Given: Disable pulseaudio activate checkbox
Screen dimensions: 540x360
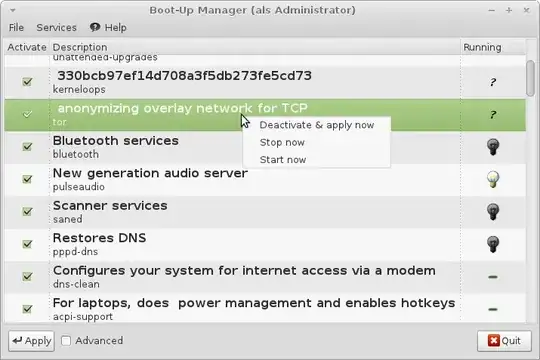Looking at the screenshot, I should coord(27,179).
